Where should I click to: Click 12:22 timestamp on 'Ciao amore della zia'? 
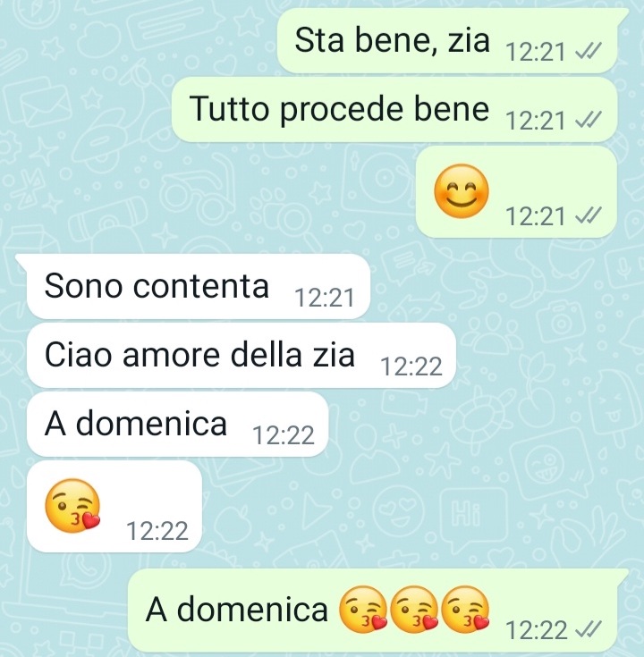click(411, 367)
